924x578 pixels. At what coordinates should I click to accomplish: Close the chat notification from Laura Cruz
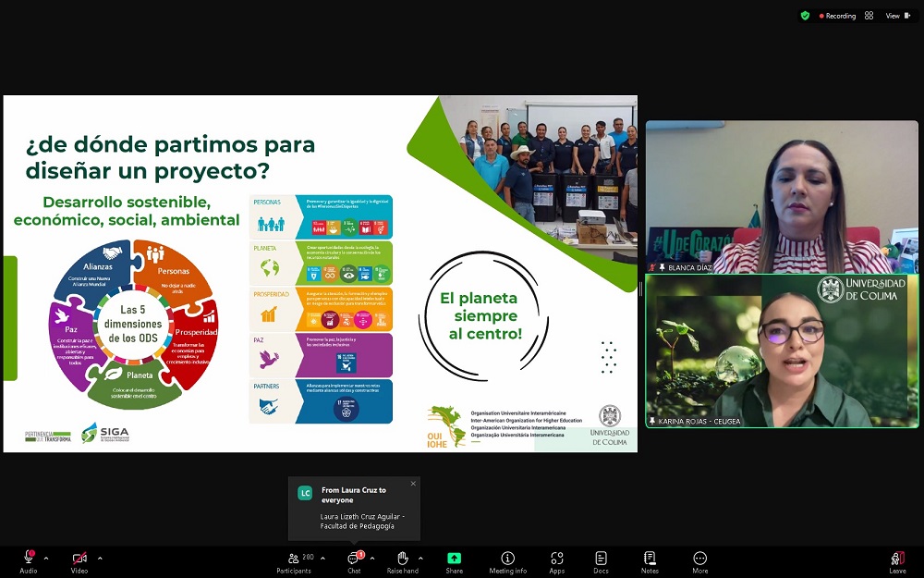(413, 484)
